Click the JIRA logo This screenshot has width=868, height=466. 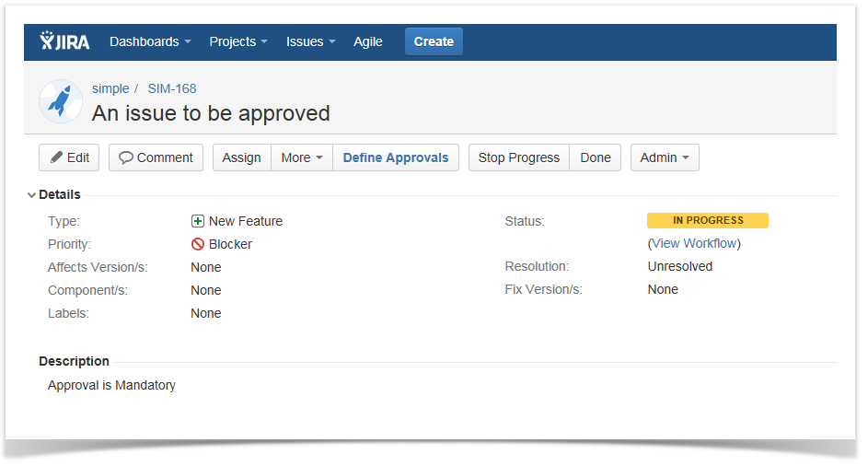[64, 41]
